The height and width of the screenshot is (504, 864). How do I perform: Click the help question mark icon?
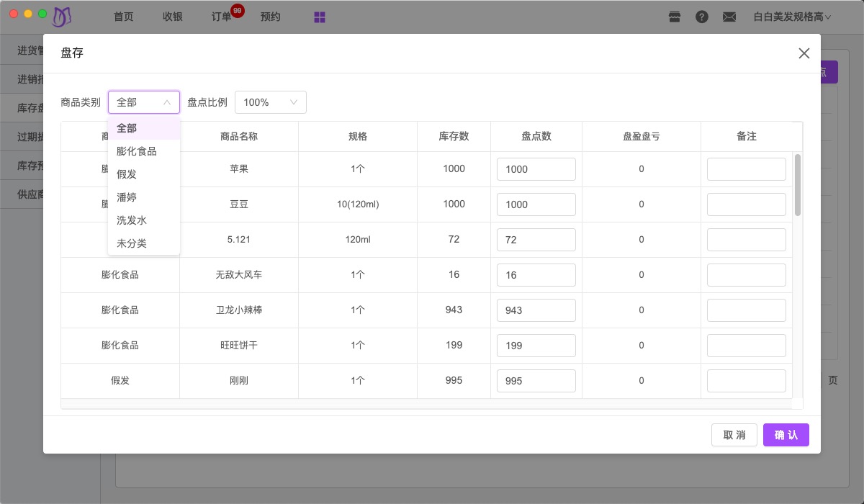tap(702, 17)
